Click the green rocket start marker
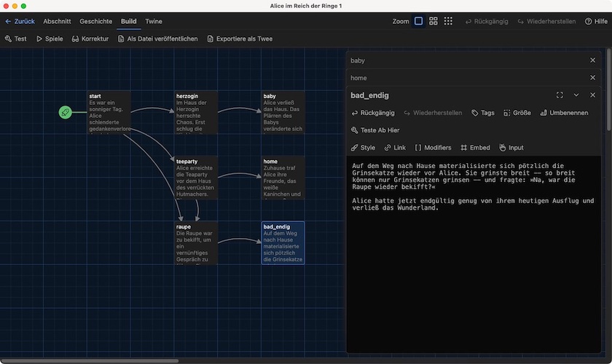 tap(66, 111)
